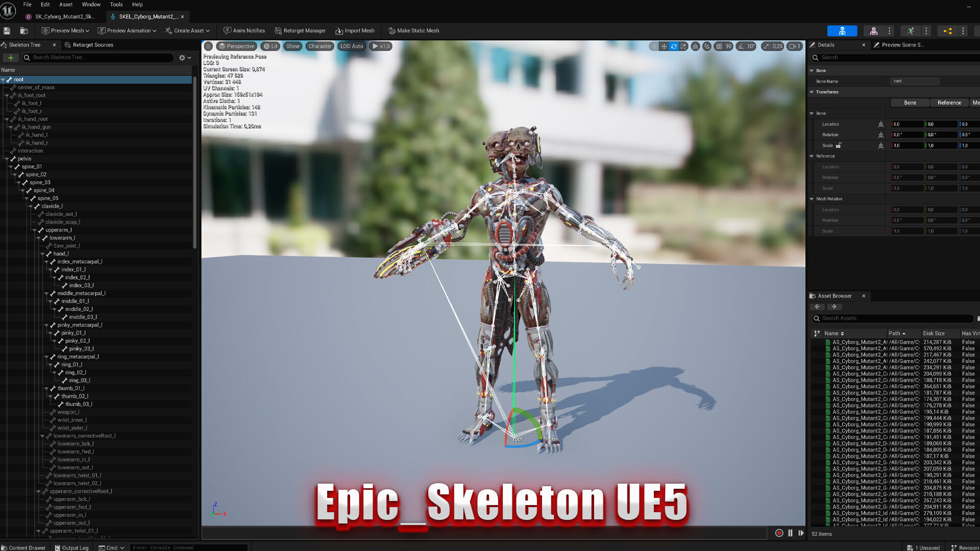This screenshot has height=551, width=980.
Task: Collapse the pelvis bone node
Action: point(7,159)
